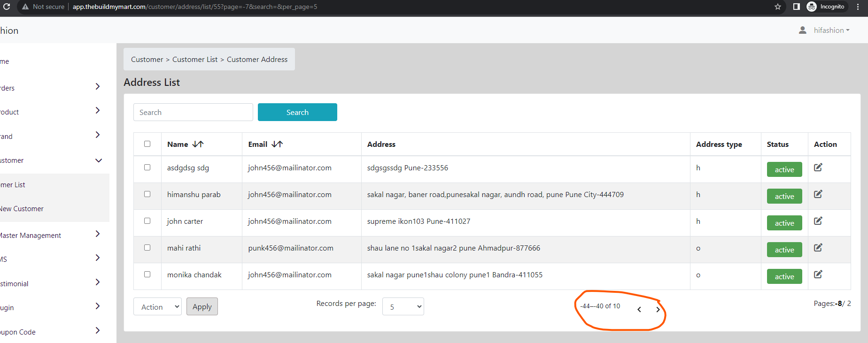The width and height of the screenshot is (868, 343).
Task: Focus the Search text field
Action: click(x=193, y=112)
